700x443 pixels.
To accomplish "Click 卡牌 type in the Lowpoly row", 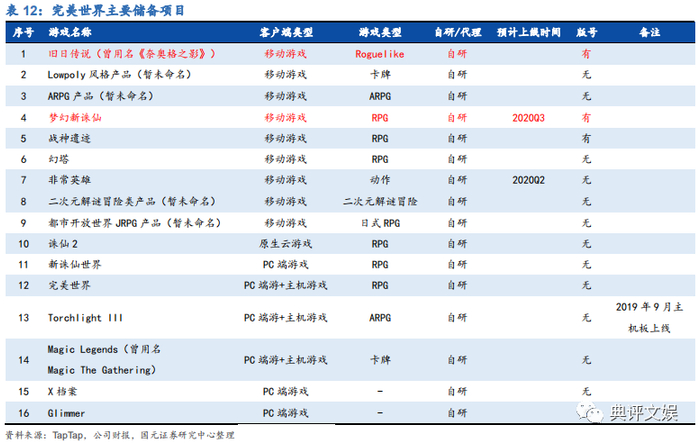I will [380, 75].
